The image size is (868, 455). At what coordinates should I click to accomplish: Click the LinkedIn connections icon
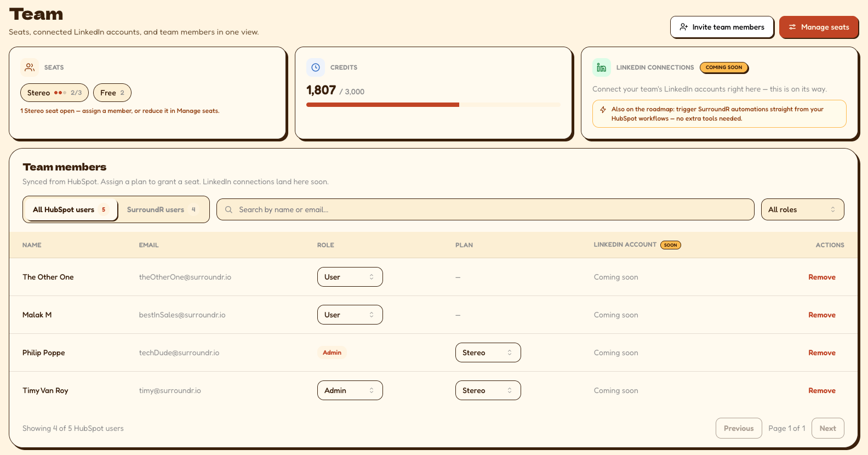pyautogui.click(x=601, y=67)
